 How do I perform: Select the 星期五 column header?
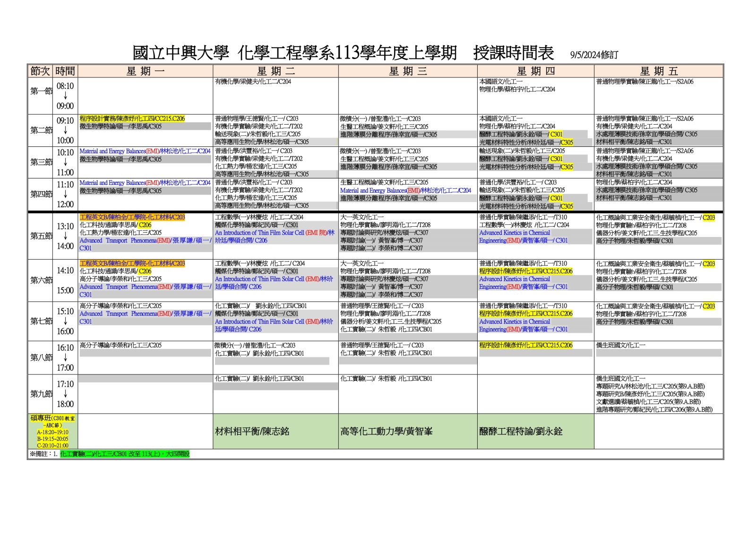pos(659,71)
